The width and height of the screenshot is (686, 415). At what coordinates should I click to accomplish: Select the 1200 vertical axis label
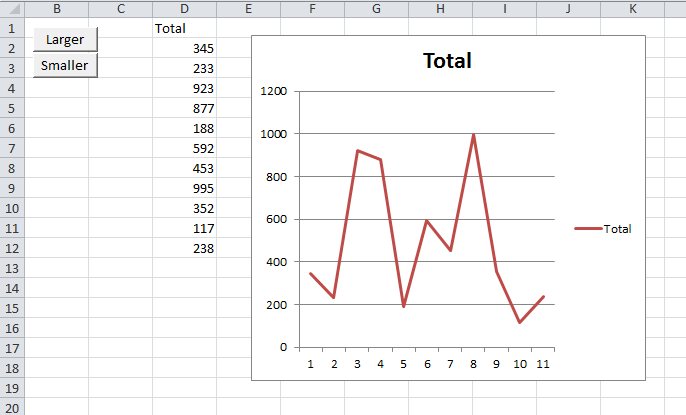tap(273, 91)
